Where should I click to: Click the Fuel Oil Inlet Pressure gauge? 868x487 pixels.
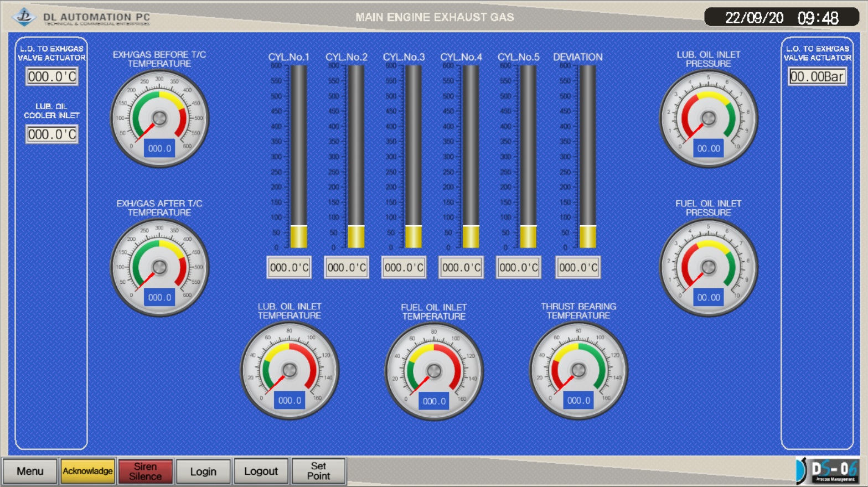tap(708, 267)
